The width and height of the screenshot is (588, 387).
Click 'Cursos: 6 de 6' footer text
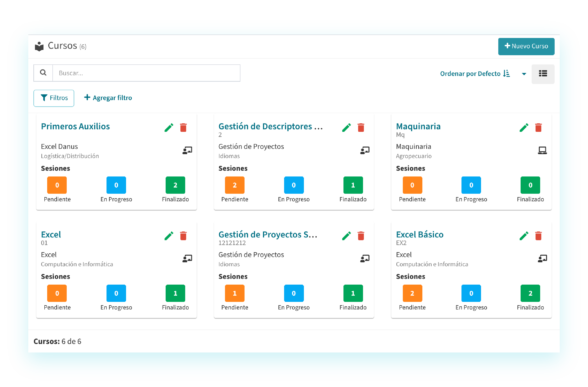pos(57,341)
